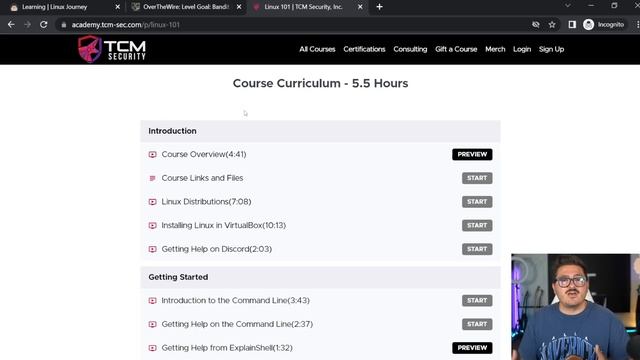Restore the browser window size
This screenshot has width=640, height=360.
click(614, 6)
